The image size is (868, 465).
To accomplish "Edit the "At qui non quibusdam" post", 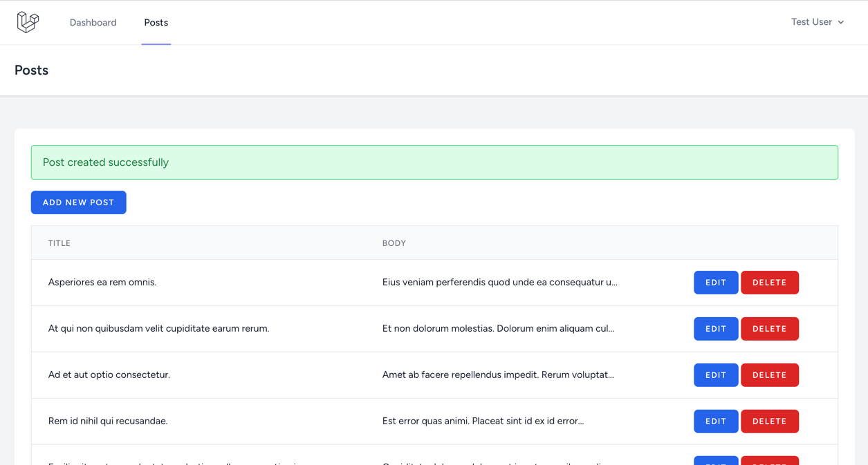I will [x=715, y=329].
